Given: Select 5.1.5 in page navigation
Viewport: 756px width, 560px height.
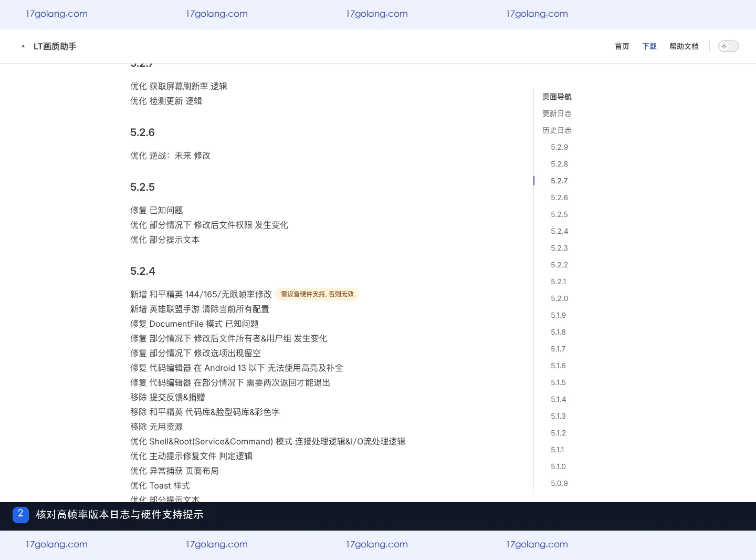Looking at the screenshot, I should pos(558,382).
